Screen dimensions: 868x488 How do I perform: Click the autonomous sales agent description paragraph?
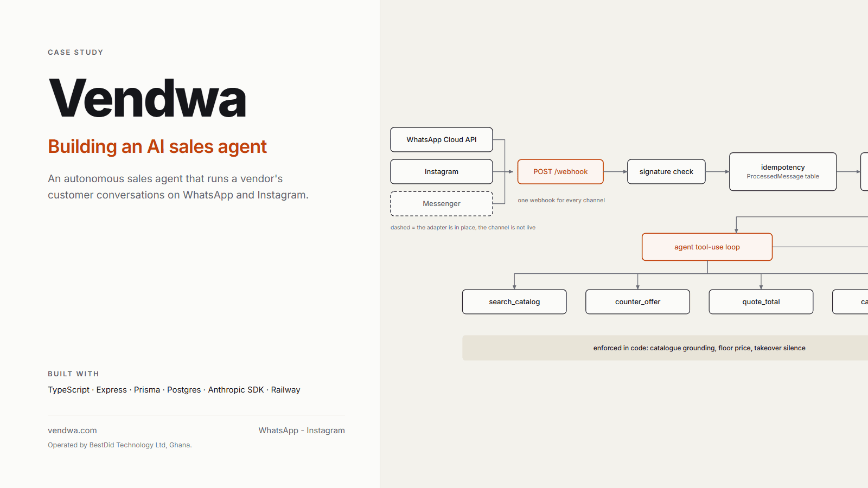(x=178, y=187)
